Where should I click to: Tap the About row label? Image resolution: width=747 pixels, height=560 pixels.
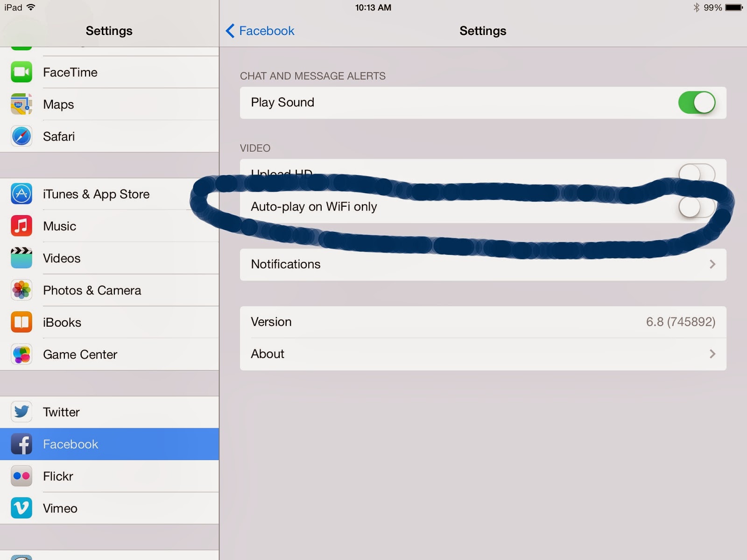click(x=268, y=354)
